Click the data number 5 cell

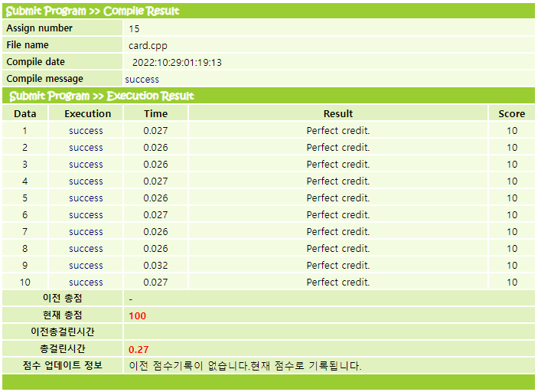(25, 198)
